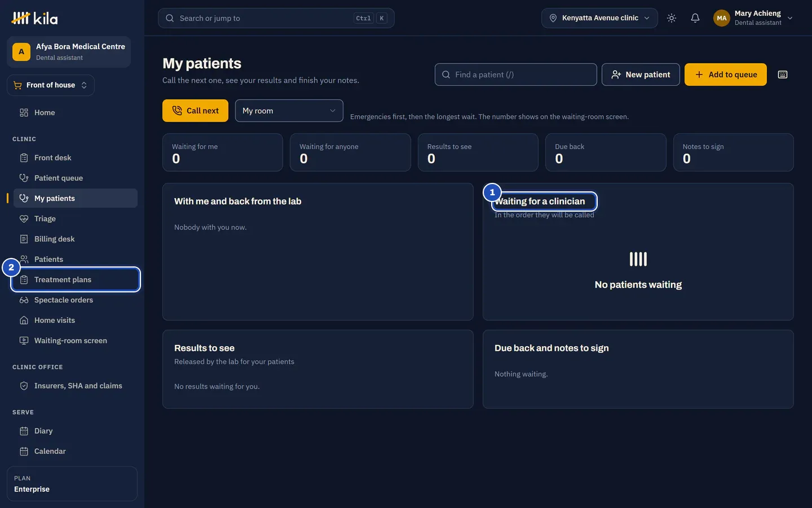The width and height of the screenshot is (812, 508).
Task: Click the 'No patients waiting' text
Action: click(638, 284)
